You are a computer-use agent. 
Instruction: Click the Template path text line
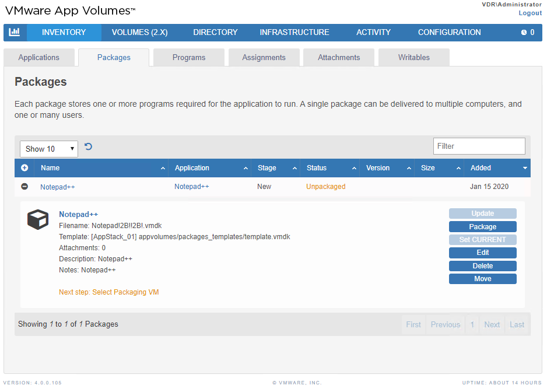pos(174,237)
